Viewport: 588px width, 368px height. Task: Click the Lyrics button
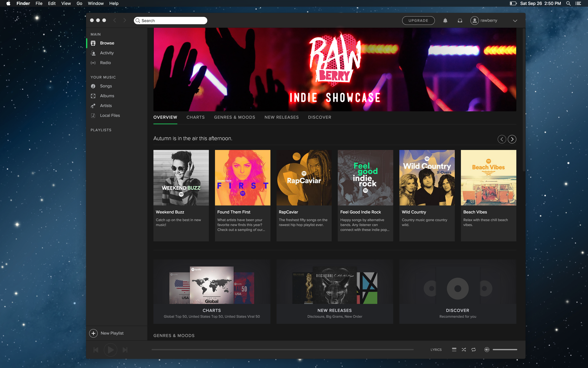pyautogui.click(x=436, y=350)
